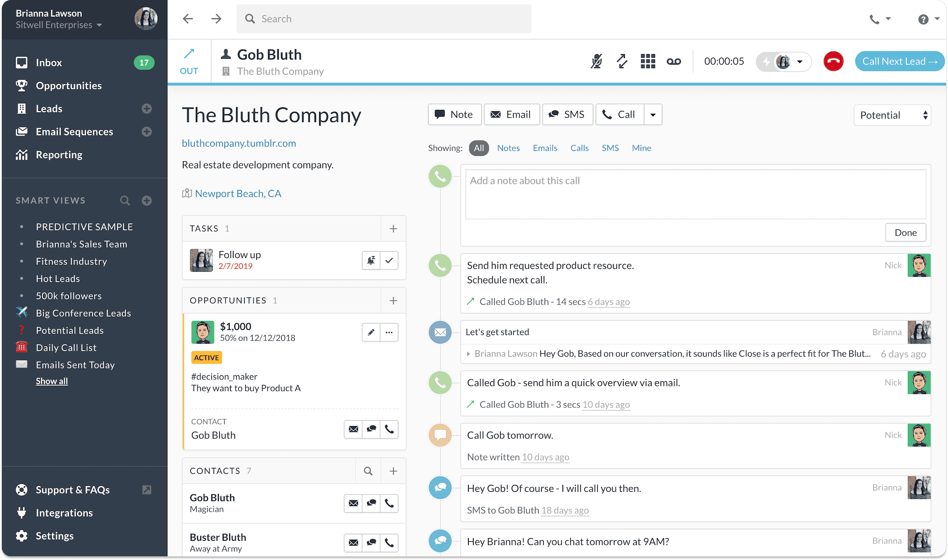
Task: Click the call transfer/rotate icon
Action: coord(621,61)
